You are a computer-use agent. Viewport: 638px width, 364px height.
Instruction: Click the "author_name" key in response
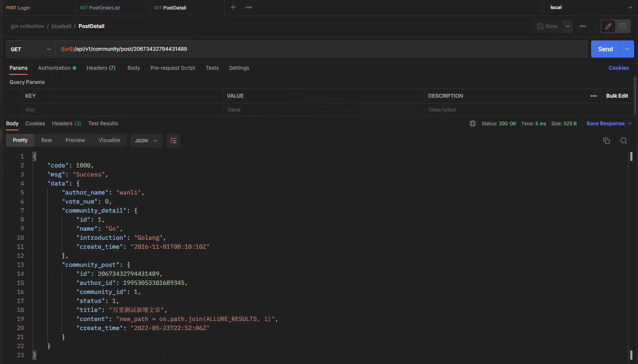(x=86, y=192)
